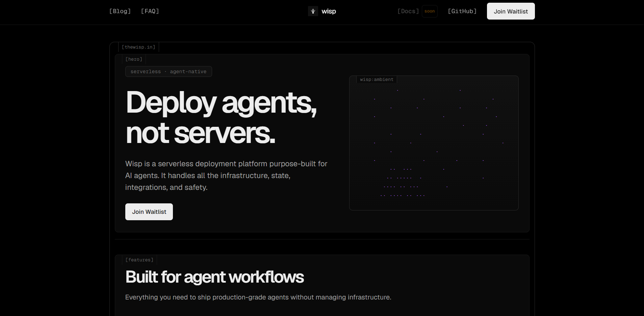Click the wisp:ambient panel label
Viewport: 644px width, 316px height.
[377, 80]
